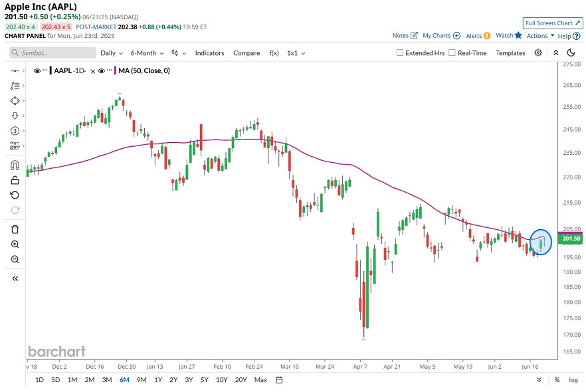Select the 1Y range tab

157,380
